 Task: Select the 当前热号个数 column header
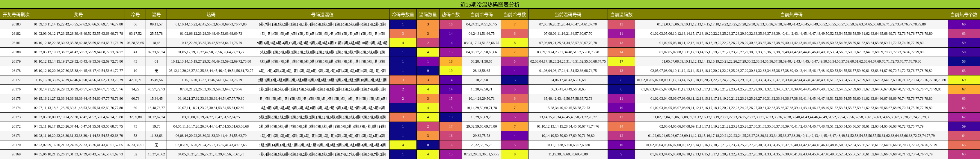[x=964, y=15]
